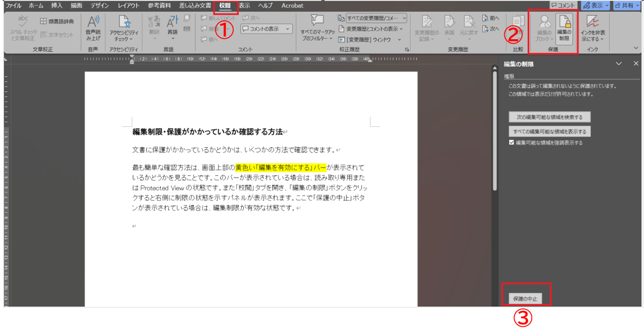Open the 差し込み文書 ribbon tab
Screen dimensions: 644x331
194,6
